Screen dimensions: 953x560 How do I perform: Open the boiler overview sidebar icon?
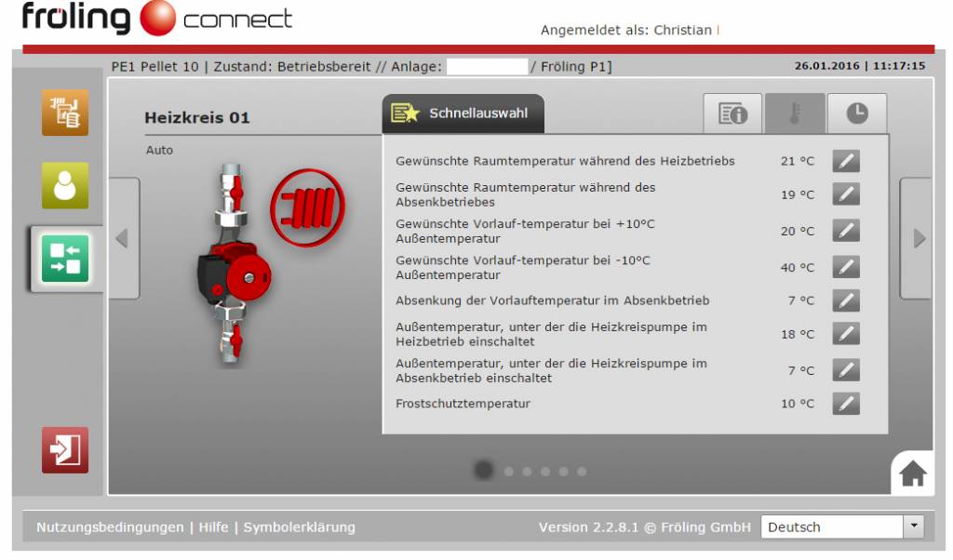[65, 113]
